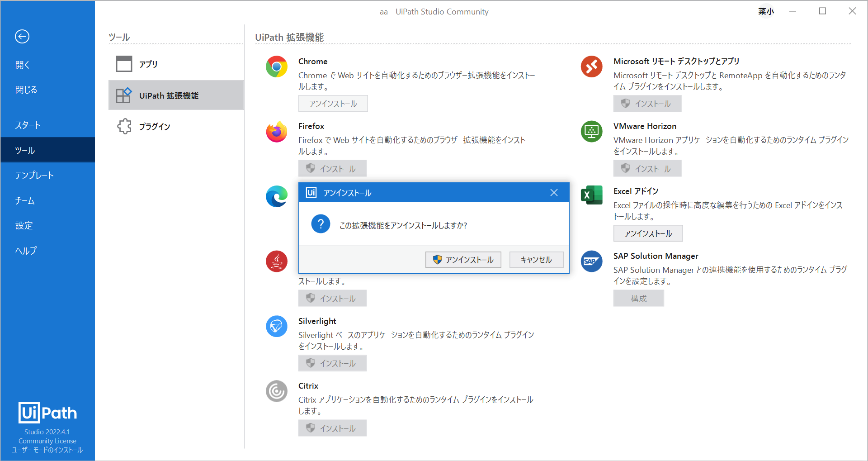Click the UiPath logo at sidebar bottom

[47, 412]
